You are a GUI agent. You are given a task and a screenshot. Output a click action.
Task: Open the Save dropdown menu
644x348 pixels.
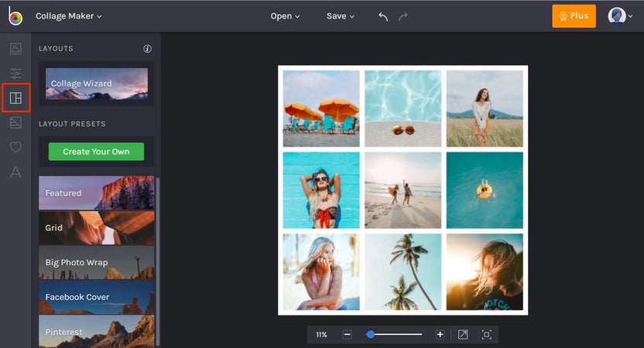pyautogui.click(x=340, y=16)
